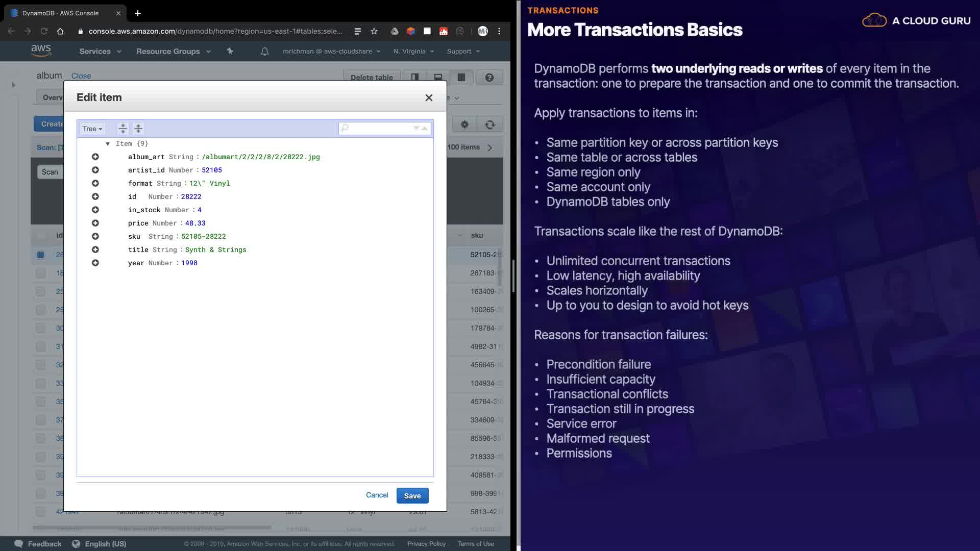
Task: Click the collapse all fields icon
Action: [x=138, y=129]
